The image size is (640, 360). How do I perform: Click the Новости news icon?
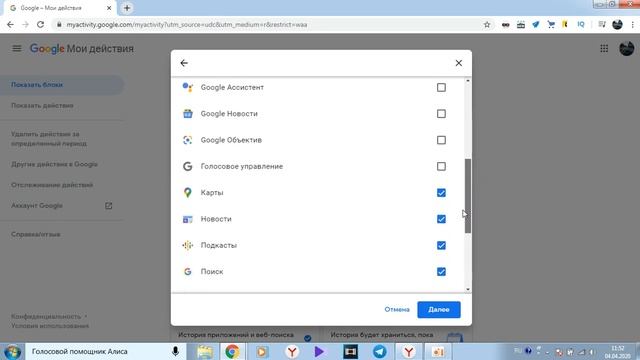pyautogui.click(x=187, y=219)
